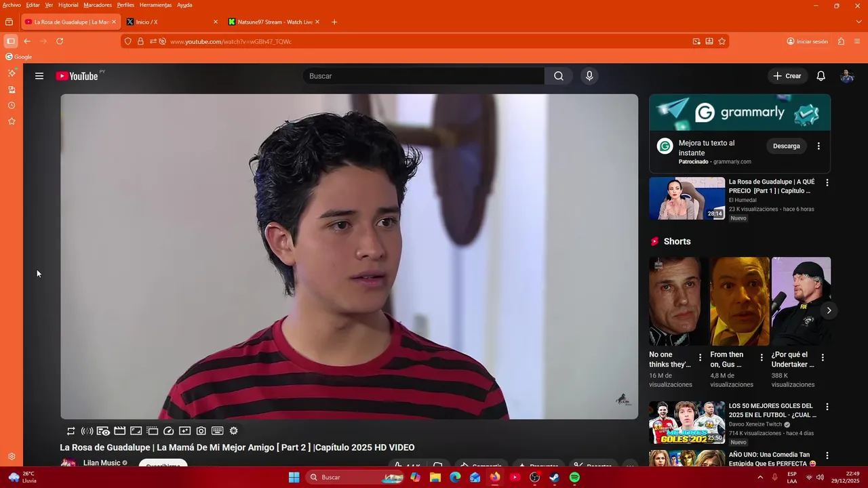The height and width of the screenshot is (488, 868).
Task: Click the Descarga button on the Grammarly ad
Action: coord(787,146)
